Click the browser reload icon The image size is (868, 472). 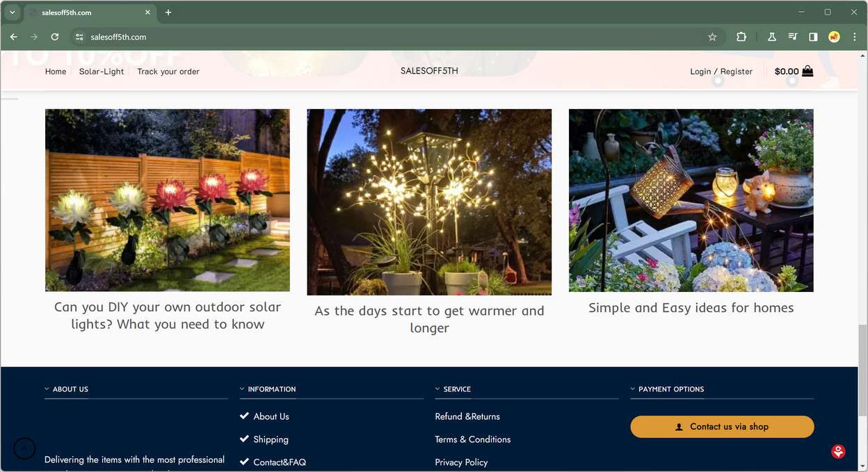[55, 37]
